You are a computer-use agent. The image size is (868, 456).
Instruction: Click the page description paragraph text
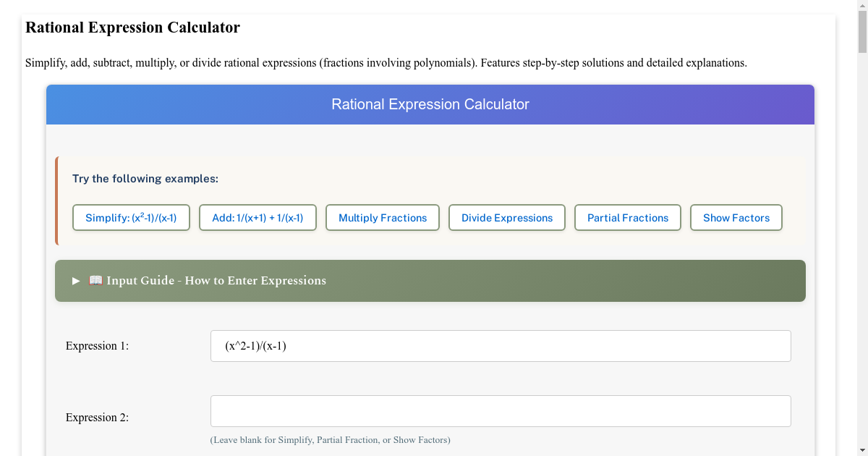386,62
